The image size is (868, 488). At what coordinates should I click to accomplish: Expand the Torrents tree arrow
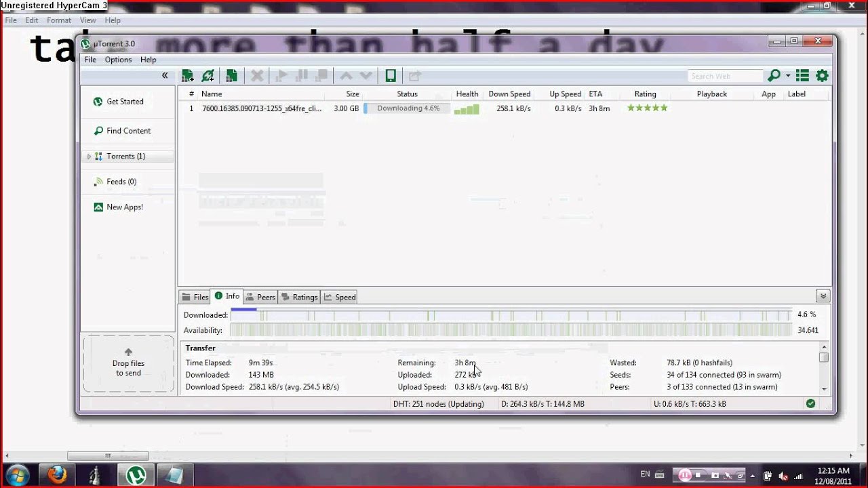coord(89,157)
